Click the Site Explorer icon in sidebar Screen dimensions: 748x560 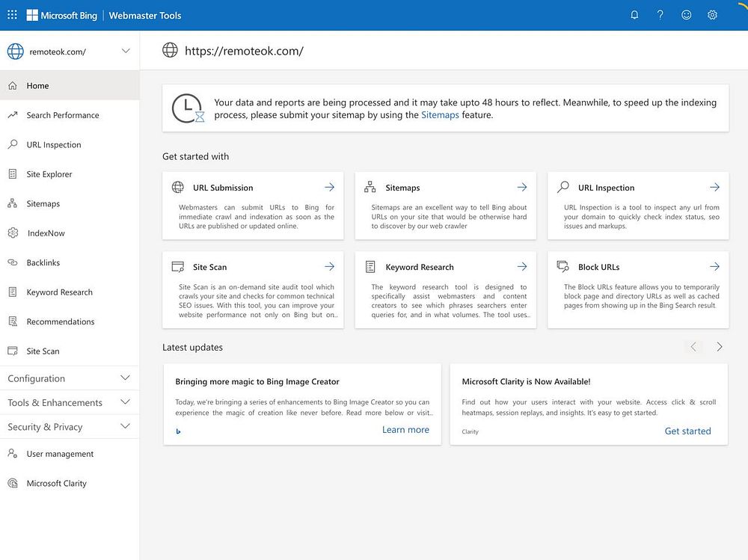click(13, 174)
